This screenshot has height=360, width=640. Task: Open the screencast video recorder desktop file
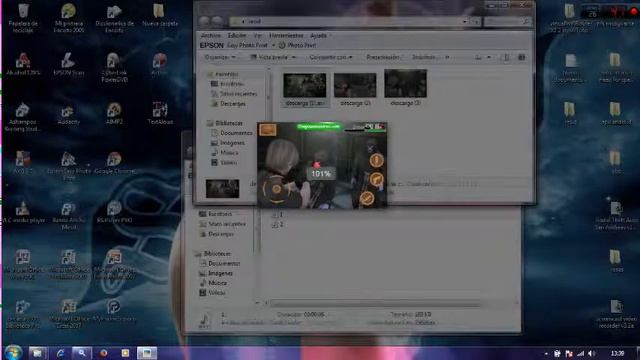(x=616, y=314)
